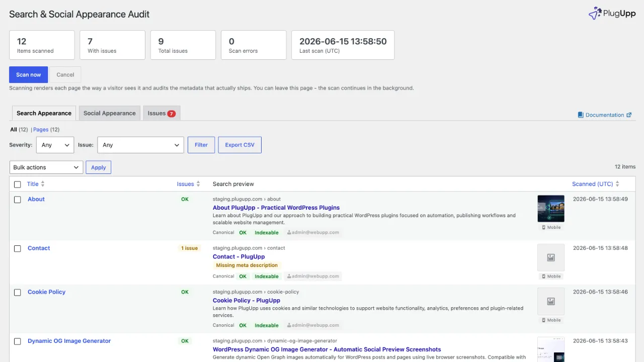Check the Dynamic OG Image Generator row checkbox
This screenshot has height=362, width=644.
18,341
